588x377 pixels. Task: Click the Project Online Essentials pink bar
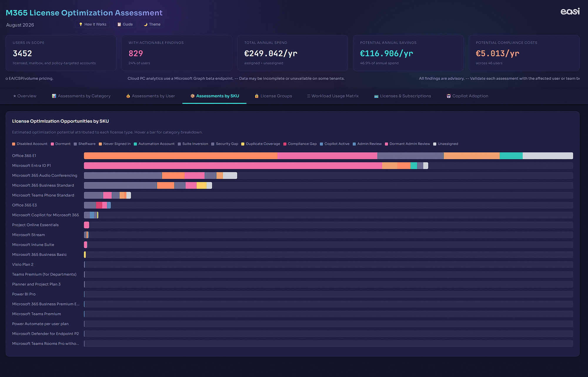tap(86, 225)
